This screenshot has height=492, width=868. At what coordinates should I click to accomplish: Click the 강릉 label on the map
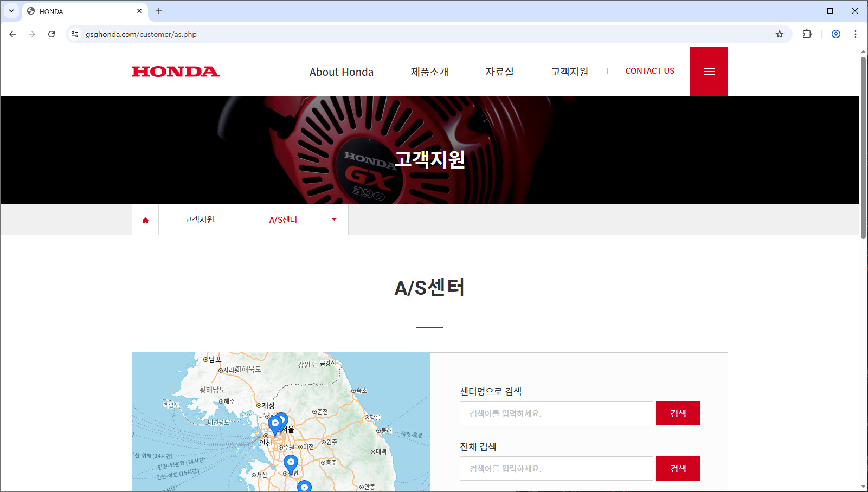(375, 417)
